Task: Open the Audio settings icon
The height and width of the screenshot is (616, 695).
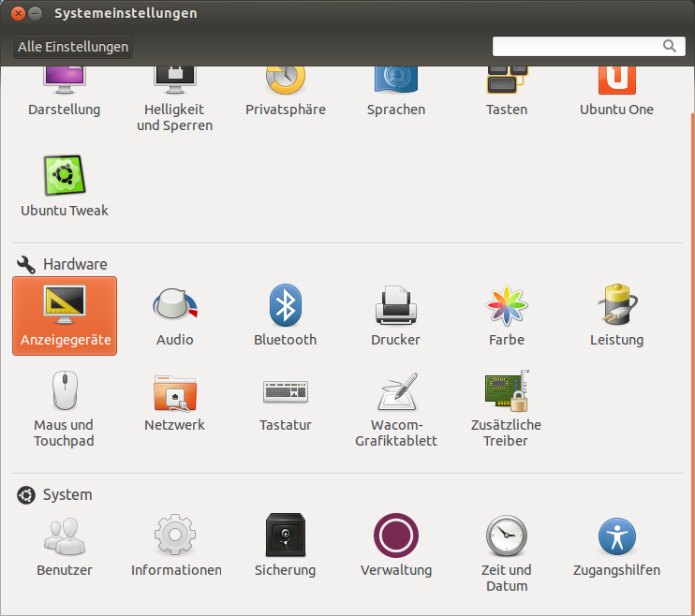Action: [175, 315]
